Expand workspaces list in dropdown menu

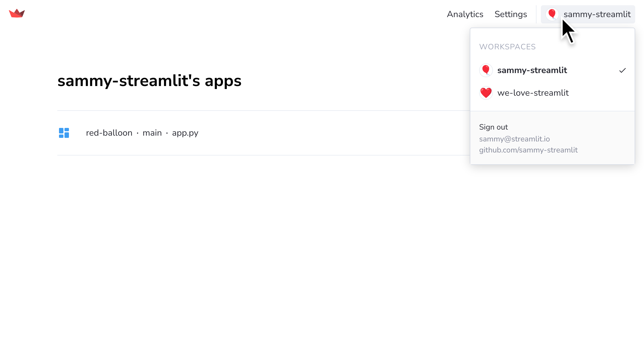pyautogui.click(x=507, y=47)
